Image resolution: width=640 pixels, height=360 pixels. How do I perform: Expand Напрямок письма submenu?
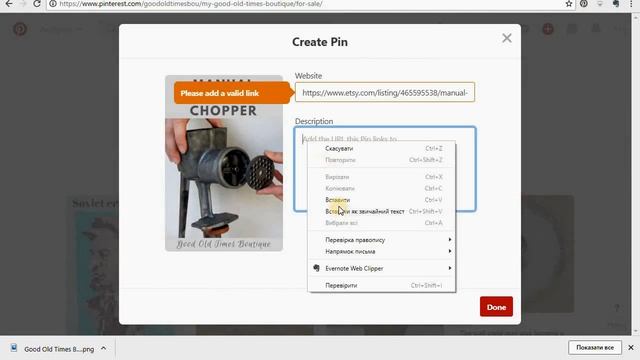(x=382, y=251)
